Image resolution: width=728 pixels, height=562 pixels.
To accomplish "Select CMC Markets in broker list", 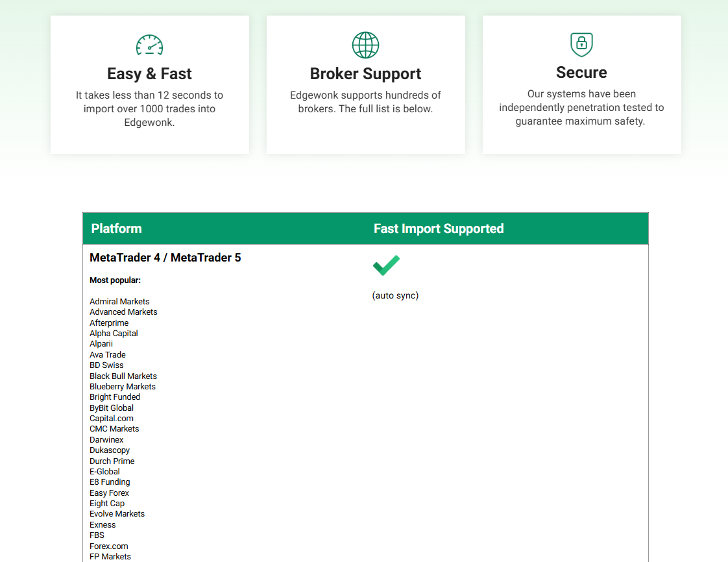I will (x=114, y=429).
